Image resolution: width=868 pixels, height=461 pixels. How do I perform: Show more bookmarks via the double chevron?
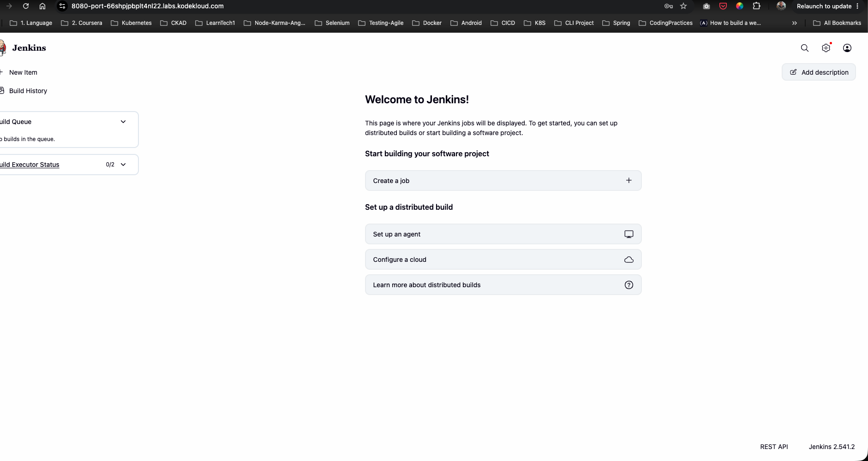point(794,23)
